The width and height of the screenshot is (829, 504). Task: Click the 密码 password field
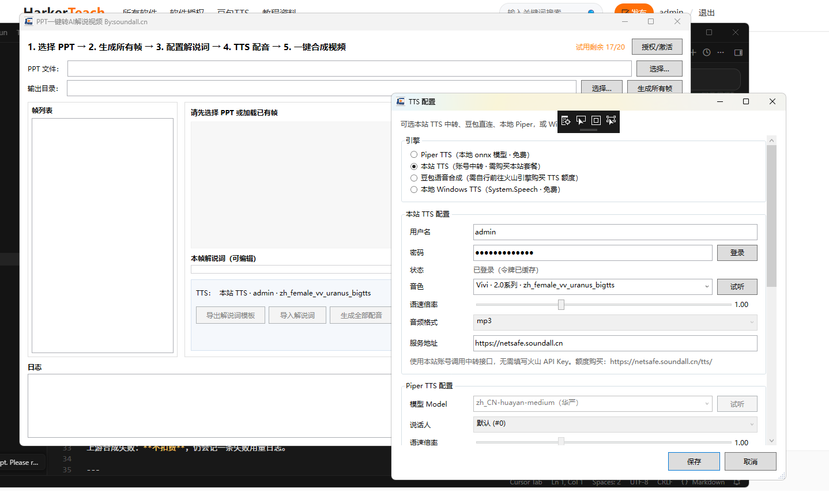pos(593,253)
